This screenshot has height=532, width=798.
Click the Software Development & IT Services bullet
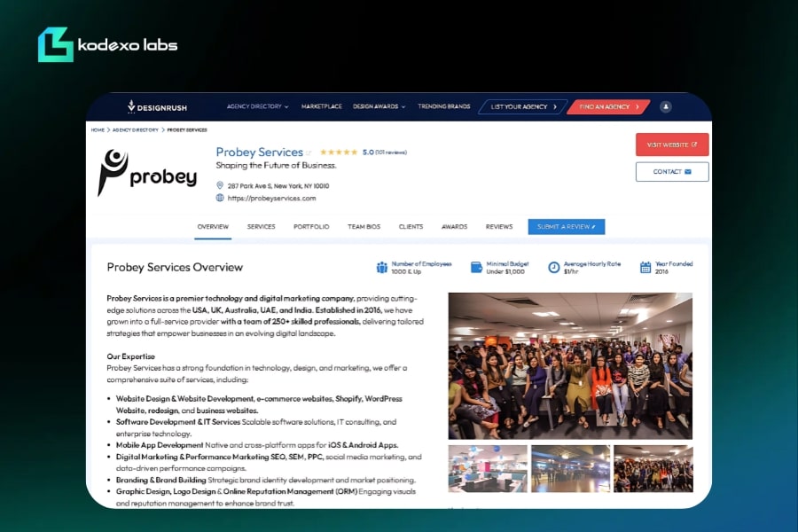(x=256, y=427)
